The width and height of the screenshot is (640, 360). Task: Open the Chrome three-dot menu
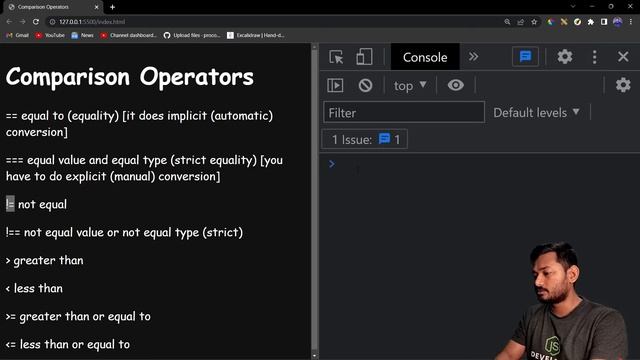[x=631, y=22]
